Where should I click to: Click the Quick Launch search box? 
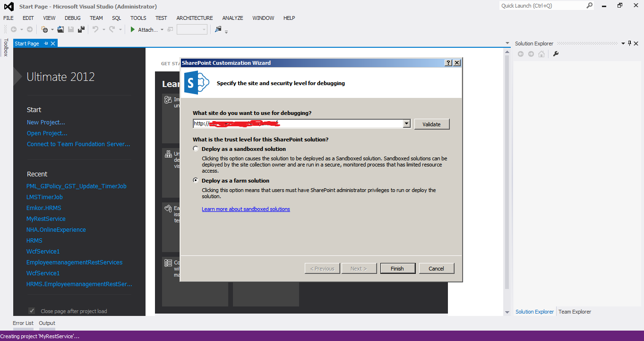point(539,5)
